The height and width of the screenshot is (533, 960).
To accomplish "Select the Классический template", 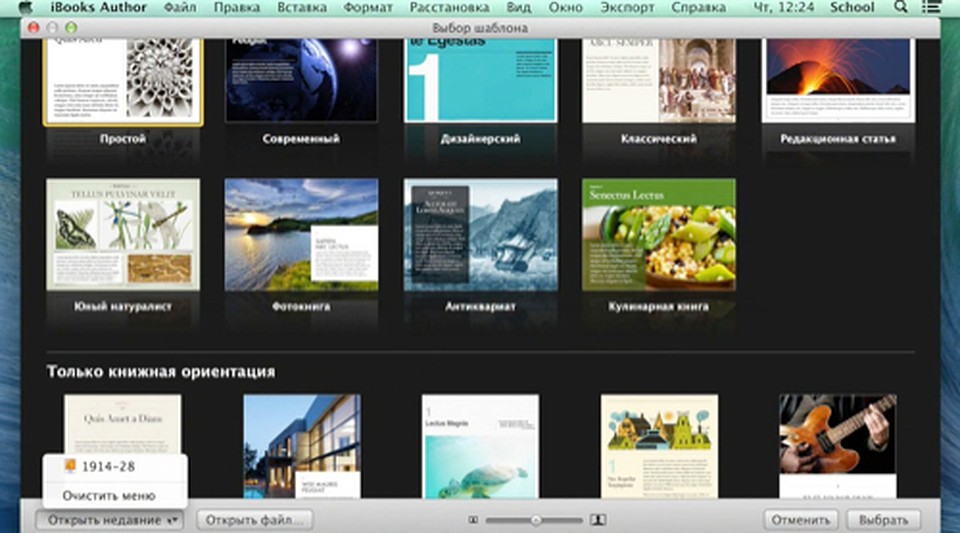I will (659, 81).
